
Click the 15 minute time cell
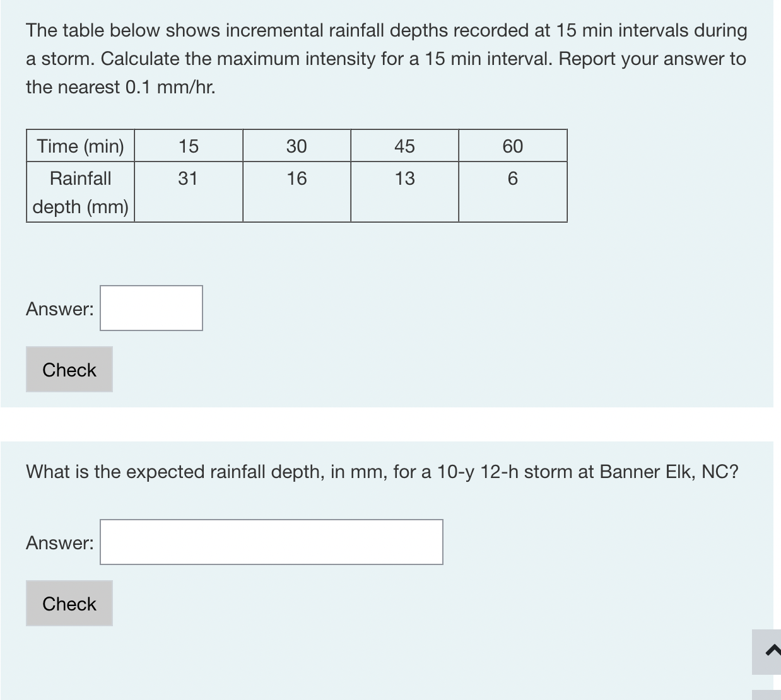189,146
